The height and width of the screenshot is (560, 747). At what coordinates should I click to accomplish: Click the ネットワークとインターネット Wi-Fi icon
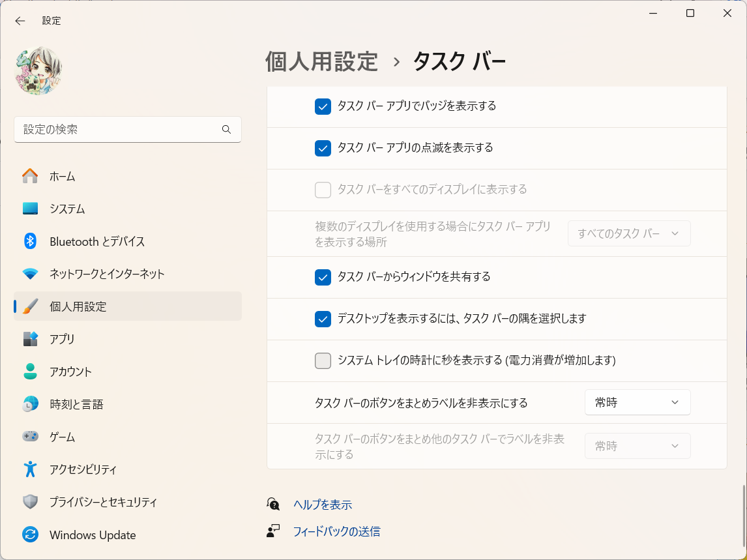coord(30,274)
